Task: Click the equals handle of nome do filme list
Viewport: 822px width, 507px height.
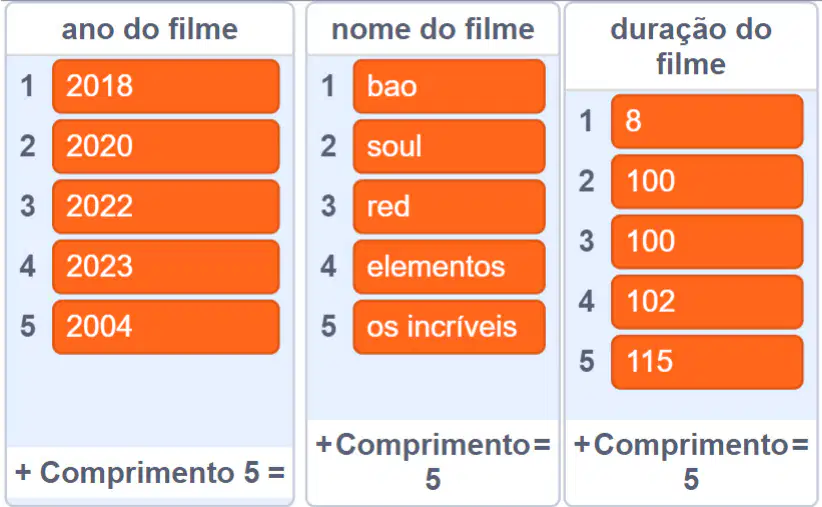Action: [x=542, y=445]
